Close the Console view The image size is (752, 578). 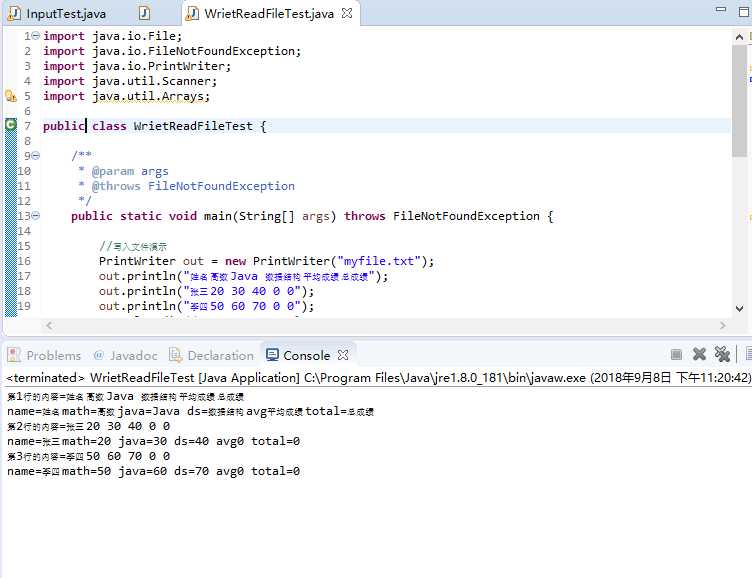(x=343, y=355)
